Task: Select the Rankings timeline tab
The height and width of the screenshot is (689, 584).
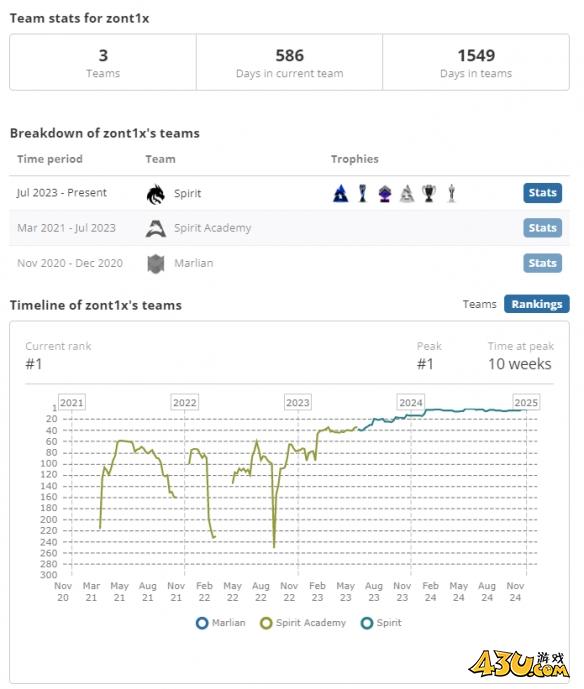Action: tap(537, 304)
